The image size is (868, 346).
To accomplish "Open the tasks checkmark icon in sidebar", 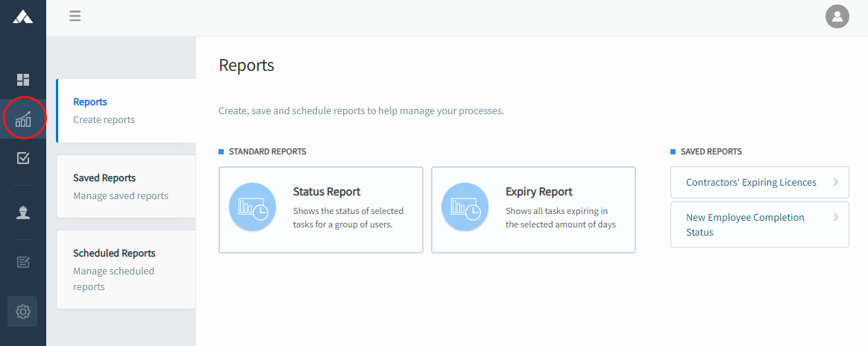I will pos(22,158).
